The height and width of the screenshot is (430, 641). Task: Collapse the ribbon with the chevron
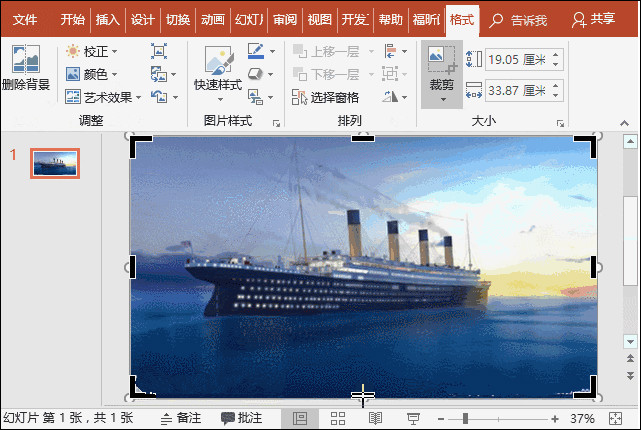click(x=624, y=123)
